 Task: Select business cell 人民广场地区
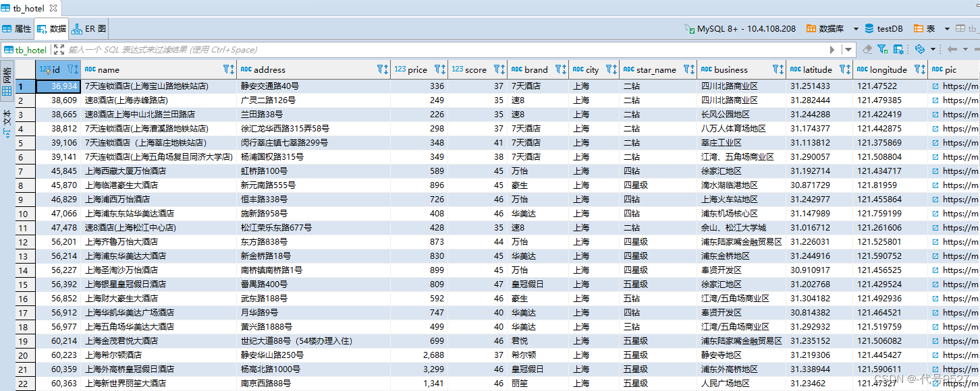741,384
